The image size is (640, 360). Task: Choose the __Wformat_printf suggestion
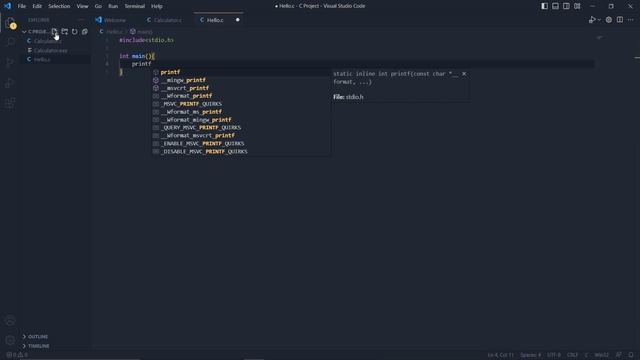pyautogui.click(x=241, y=96)
